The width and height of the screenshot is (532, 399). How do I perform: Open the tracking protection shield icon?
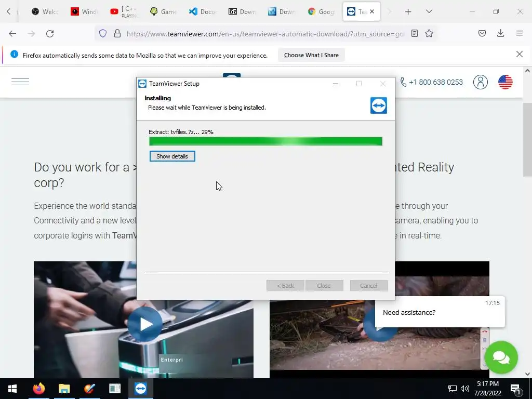103,33
